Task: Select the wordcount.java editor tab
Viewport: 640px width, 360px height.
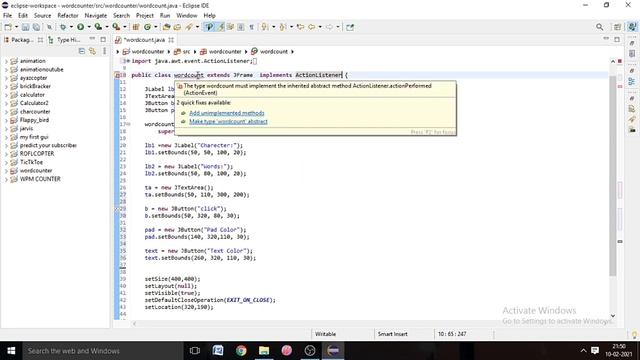Action: (144, 40)
